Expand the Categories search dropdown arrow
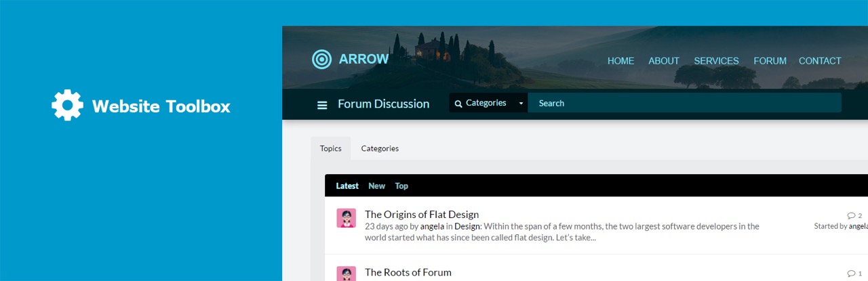The height and width of the screenshot is (281, 868). click(x=521, y=104)
